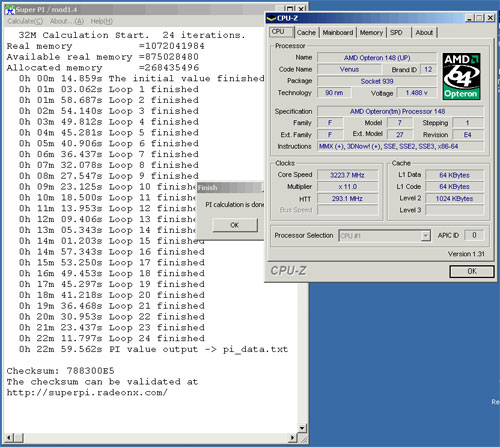Click the Package value Socket 939
This screenshot has height=447, width=500.
click(x=377, y=81)
